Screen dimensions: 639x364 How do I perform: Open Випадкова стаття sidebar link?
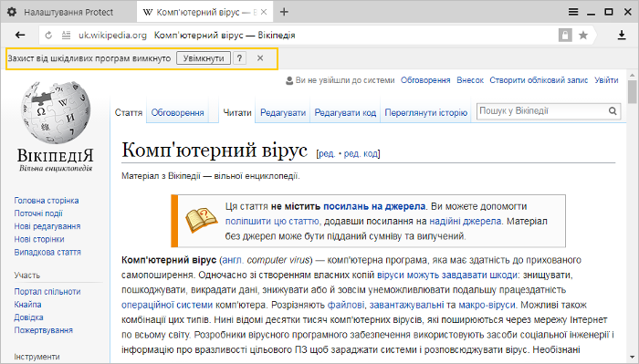pos(47,252)
